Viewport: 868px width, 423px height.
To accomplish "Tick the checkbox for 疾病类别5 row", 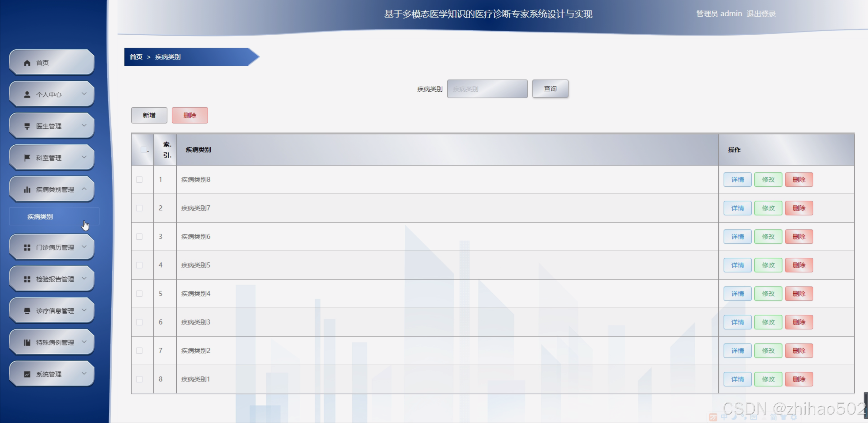I will tap(139, 265).
